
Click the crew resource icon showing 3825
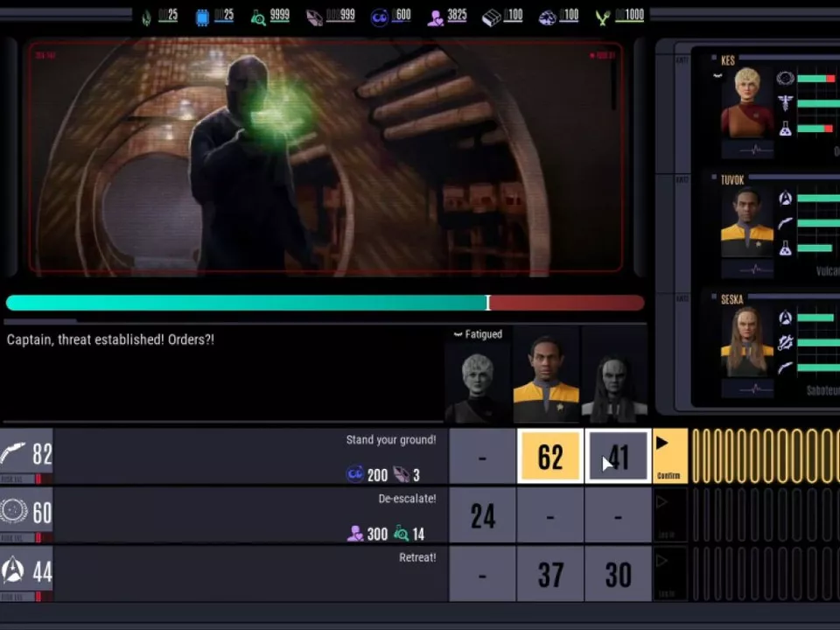click(x=435, y=17)
